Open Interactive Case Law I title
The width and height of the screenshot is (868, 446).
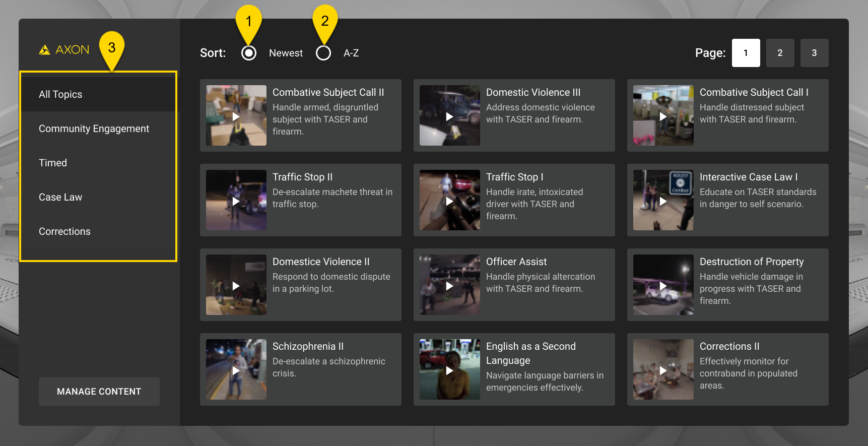(x=749, y=177)
